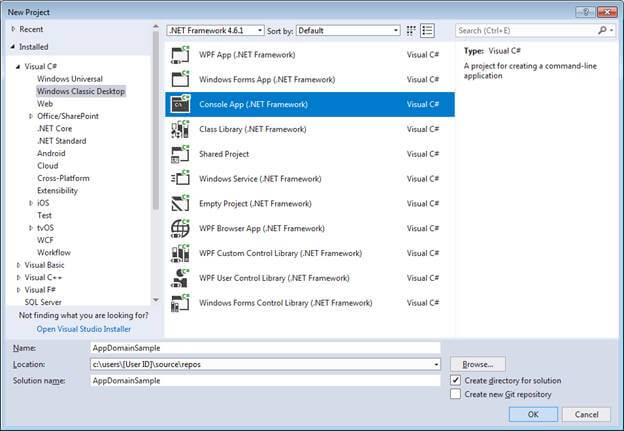
Task: Click the tree scroll down arrow
Action: (156, 300)
